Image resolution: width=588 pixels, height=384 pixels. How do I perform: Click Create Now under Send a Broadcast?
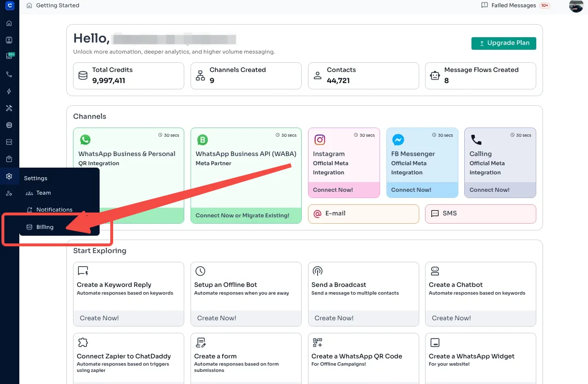pos(334,318)
